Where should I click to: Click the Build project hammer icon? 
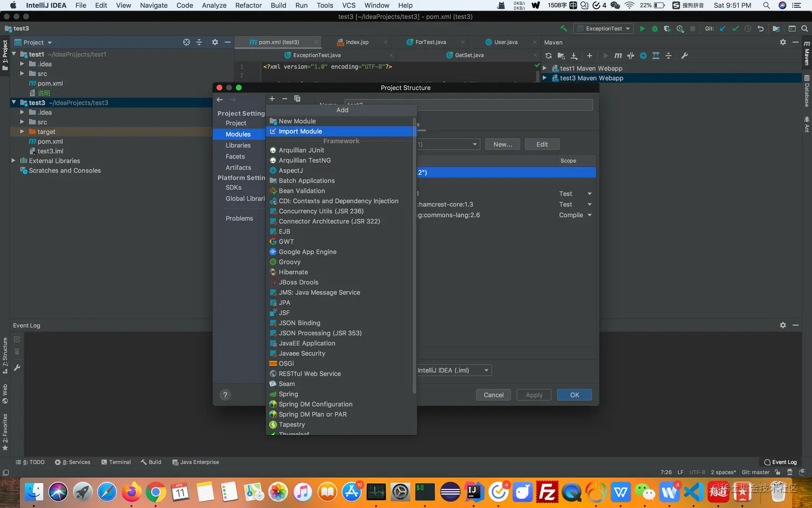click(x=563, y=28)
